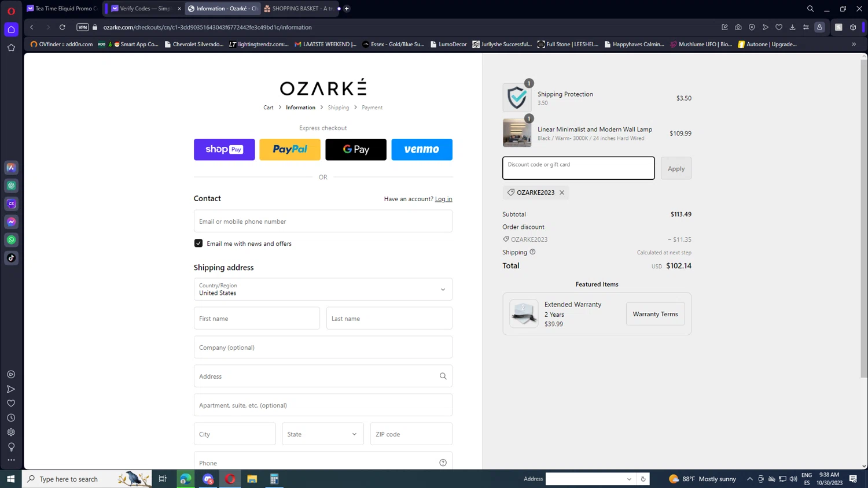Image resolution: width=868 pixels, height=488 pixels.
Task: Go back to previous page
Action: coord(32,27)
